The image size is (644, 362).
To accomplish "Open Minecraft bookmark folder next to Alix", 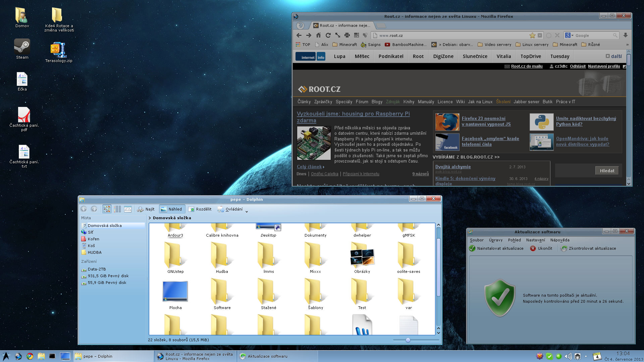I will [345, 45].
